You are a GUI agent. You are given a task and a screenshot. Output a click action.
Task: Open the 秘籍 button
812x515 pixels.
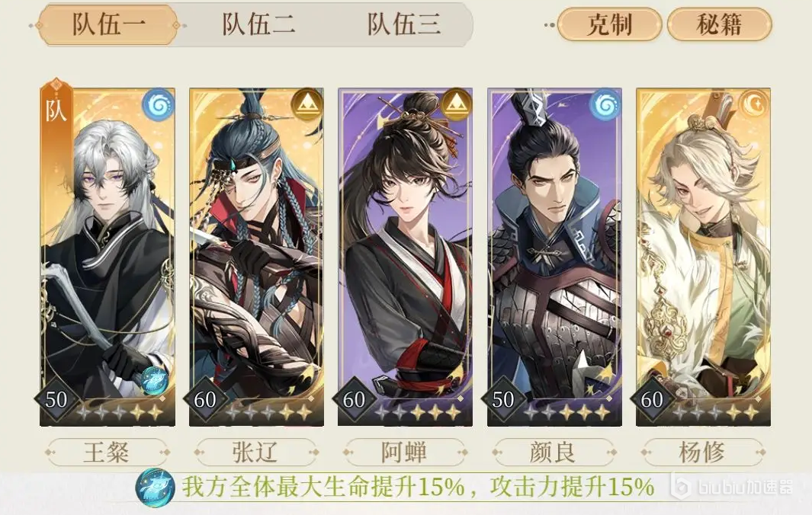pyautogui.click(x=719, y=24)
